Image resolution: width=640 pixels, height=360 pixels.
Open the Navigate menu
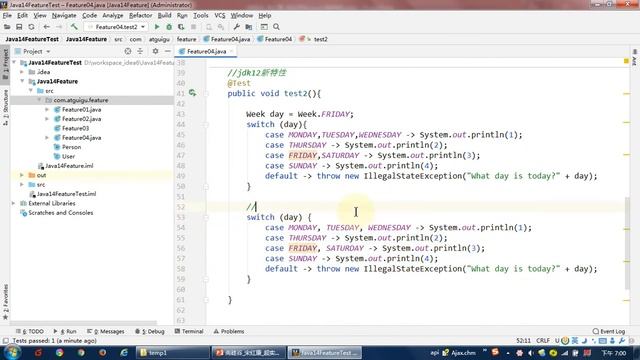click(x=64, y=16)
